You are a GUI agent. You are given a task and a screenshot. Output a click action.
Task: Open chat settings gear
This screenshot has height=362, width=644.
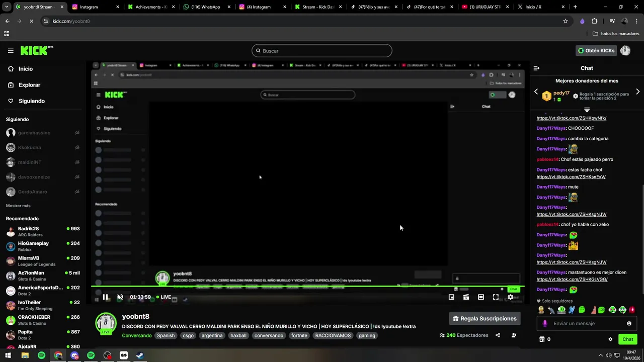[x=610, y=339]
